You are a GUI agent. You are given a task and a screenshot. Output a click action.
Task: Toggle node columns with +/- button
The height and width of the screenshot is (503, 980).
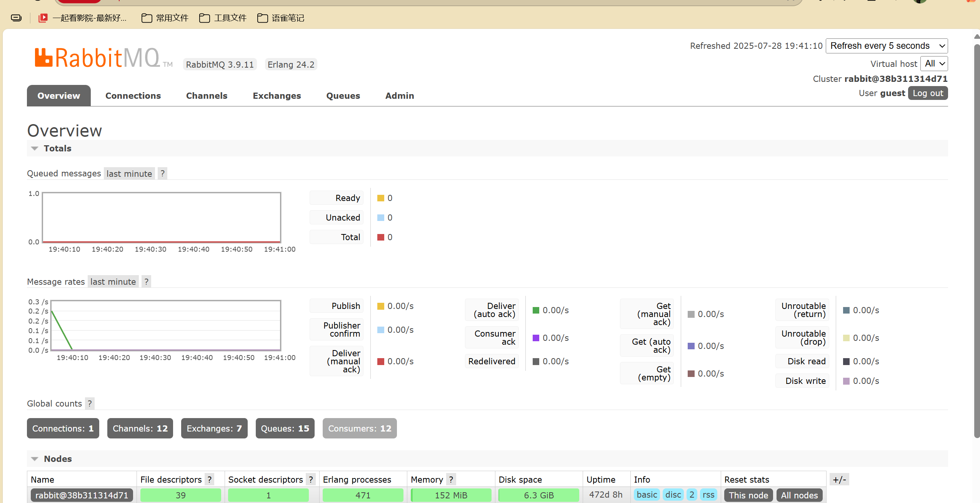click(x=839, y=480)
